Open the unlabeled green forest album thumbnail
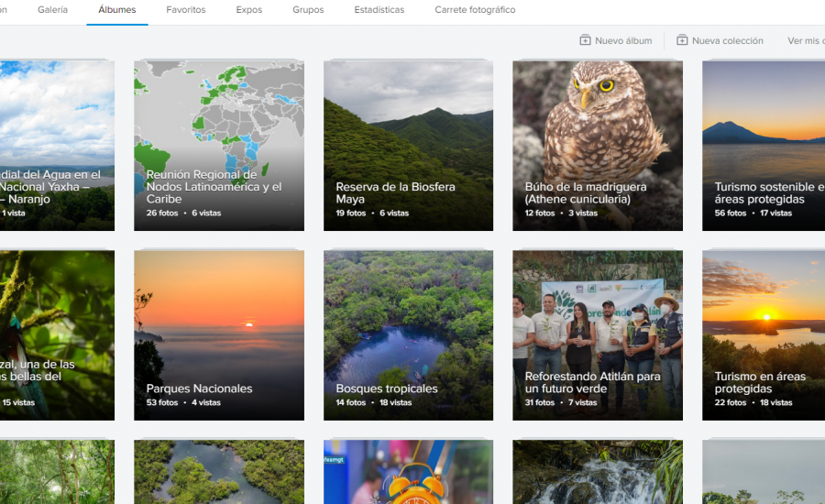 click(x=57, y=472)
